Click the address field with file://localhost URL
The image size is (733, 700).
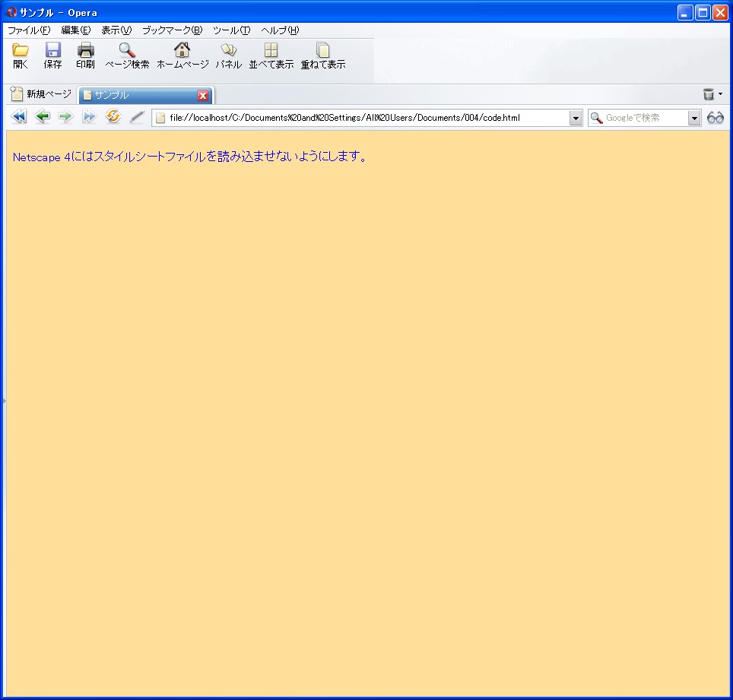tap(366, 119)
